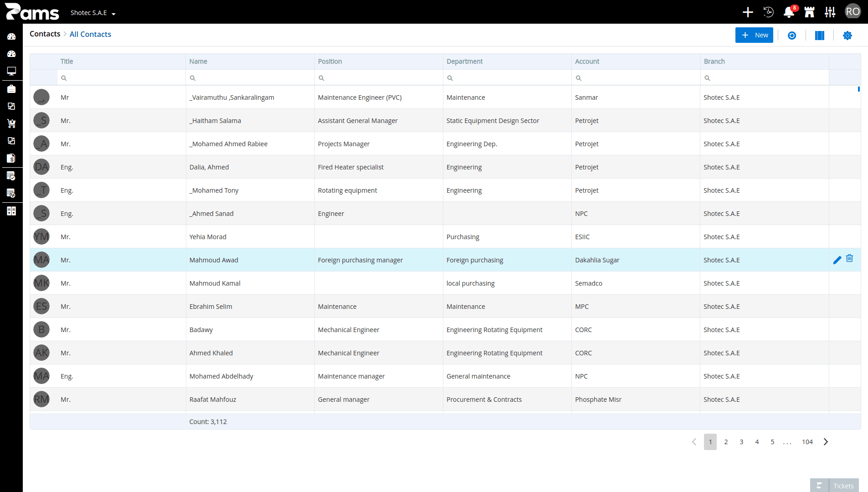Click the Branch column filter field
The height and width of the screenshot is (492, 868).
[765, 78]
